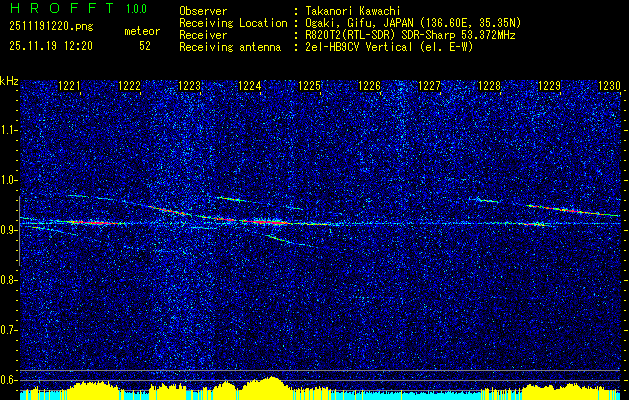Click the 1223 time marker
The width and height of the screenshot is (629, 400).
click(189, 86)
